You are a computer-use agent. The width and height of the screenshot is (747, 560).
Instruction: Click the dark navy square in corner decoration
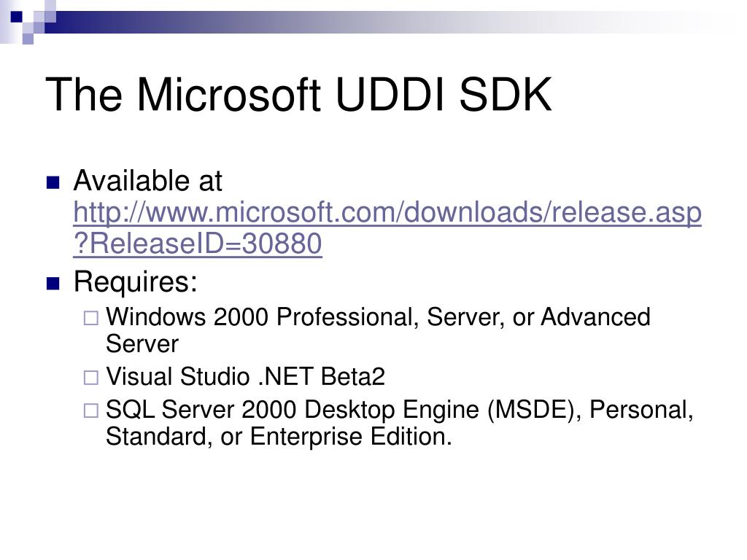pyautogui.click(x=17, y=17)
